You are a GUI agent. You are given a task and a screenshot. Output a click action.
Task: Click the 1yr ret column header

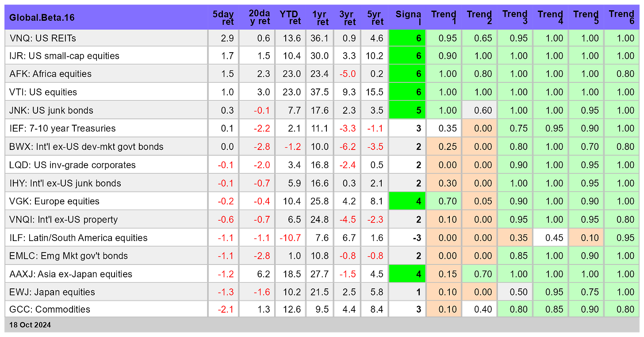[x=320, y=18]
